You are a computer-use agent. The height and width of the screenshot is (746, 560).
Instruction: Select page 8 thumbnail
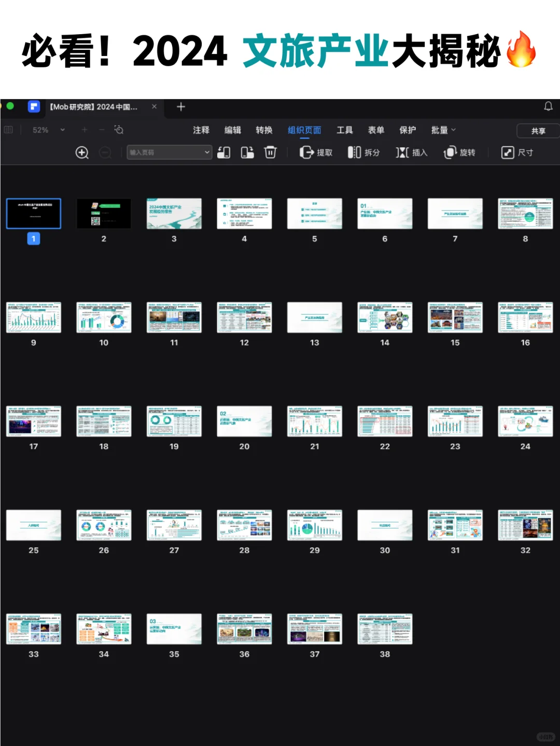525,213
